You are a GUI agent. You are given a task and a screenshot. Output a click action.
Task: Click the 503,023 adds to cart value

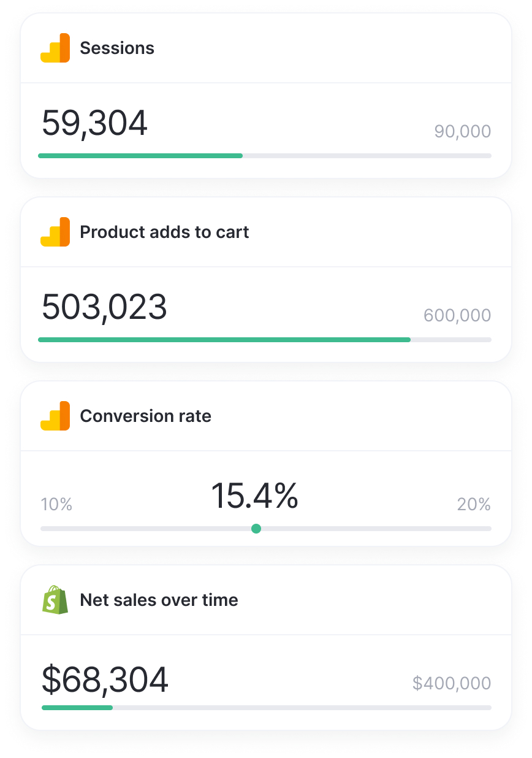tap(104, 307)
